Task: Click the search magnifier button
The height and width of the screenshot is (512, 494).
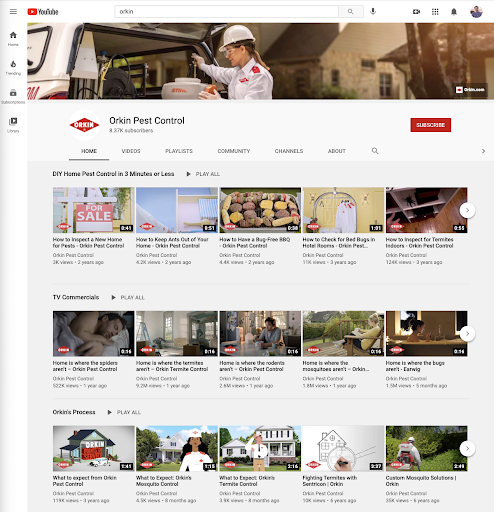Action: click(351, 12)
